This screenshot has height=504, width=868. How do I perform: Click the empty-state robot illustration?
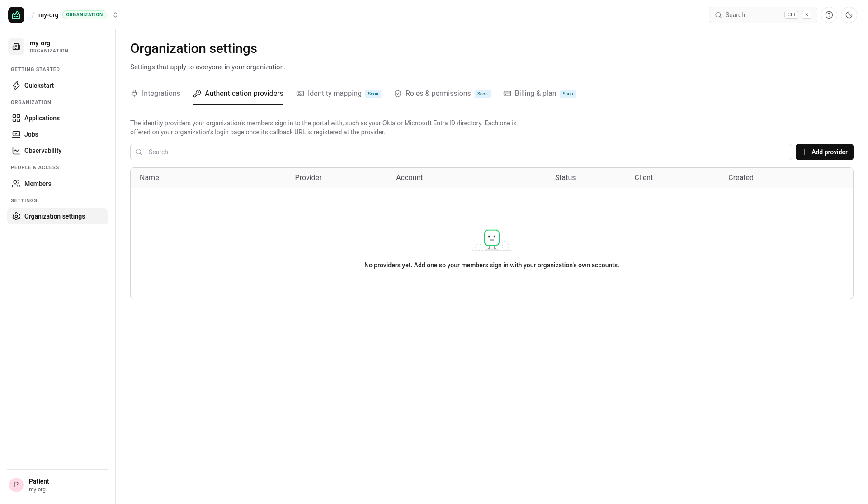[x=492, y=240]
